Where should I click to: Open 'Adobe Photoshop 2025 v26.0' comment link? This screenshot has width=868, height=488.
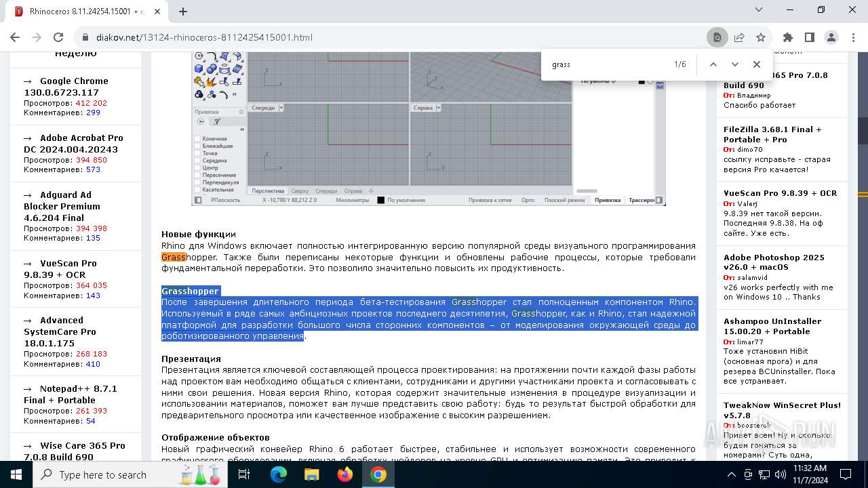774,262
